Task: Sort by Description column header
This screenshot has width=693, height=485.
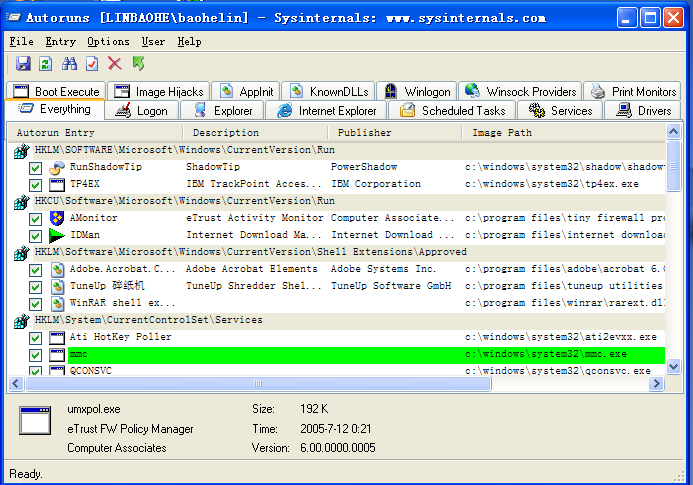Action: (255, 133)
